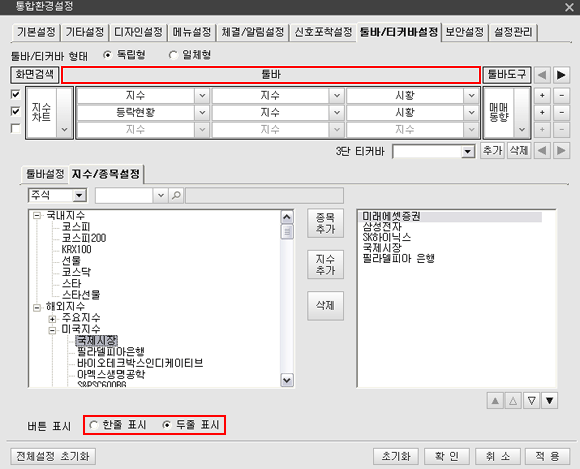The width and height of the screenshot is (580, 469).
Task: Click the search magnifier icon beside the stock code field
Action: click(x=176, y=195)
